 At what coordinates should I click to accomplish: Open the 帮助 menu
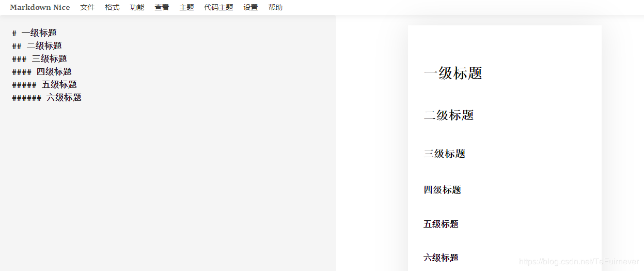[x=275, y=8]
